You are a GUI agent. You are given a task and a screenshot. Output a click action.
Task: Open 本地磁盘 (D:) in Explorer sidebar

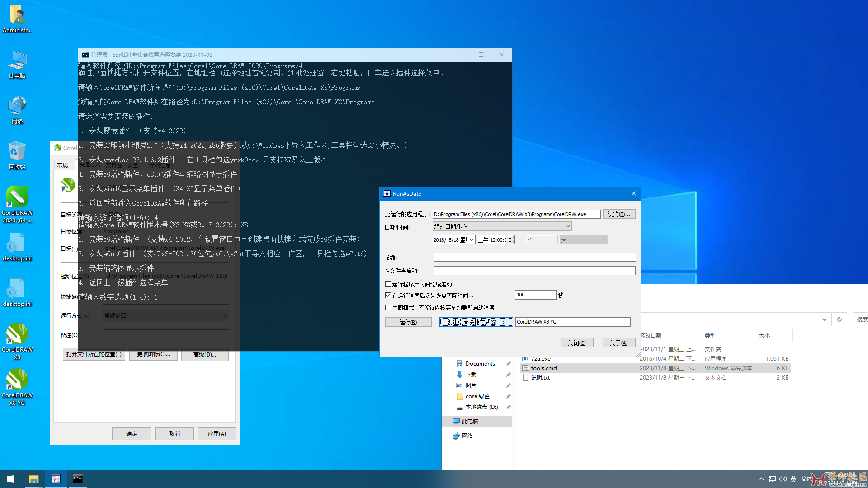[x=482, y=407]
